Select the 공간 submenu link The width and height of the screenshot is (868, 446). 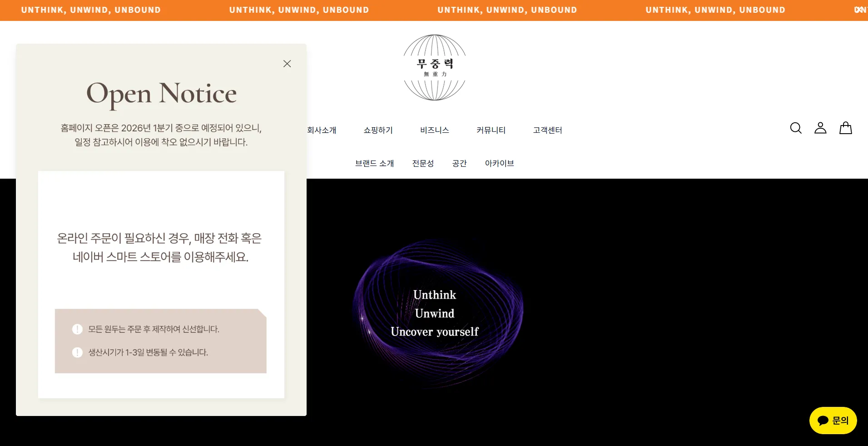coord(460,163)
